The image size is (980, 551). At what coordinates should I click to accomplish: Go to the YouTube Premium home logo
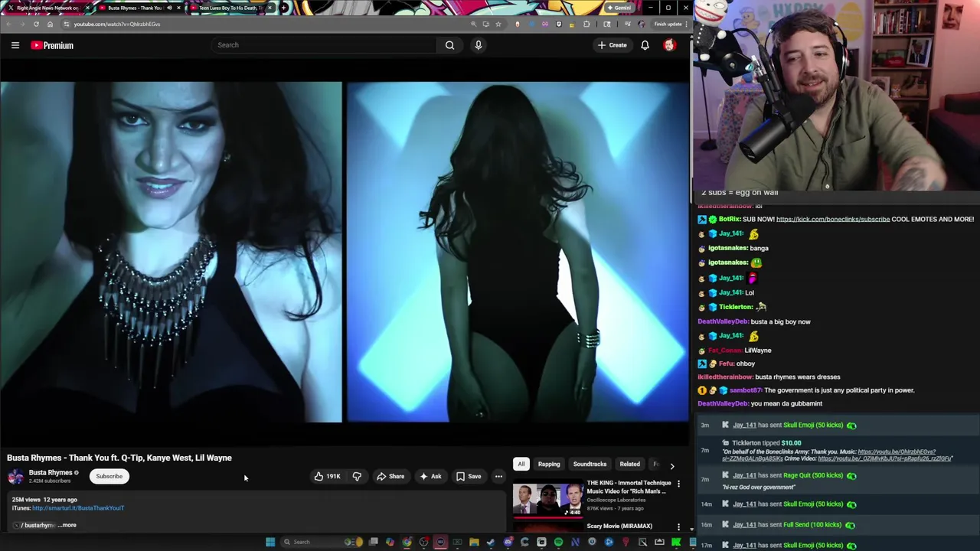[x=52, y=45]
